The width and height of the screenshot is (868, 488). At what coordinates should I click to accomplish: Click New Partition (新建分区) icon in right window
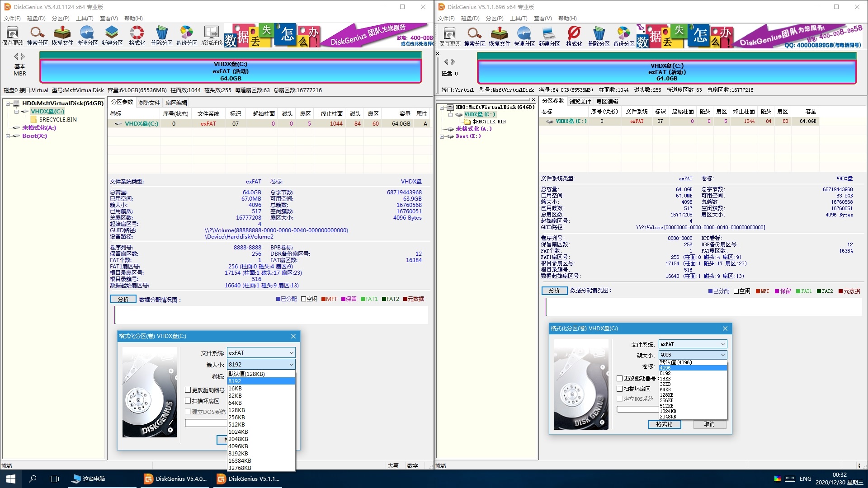pyautogui.click(x=549, y=36)
